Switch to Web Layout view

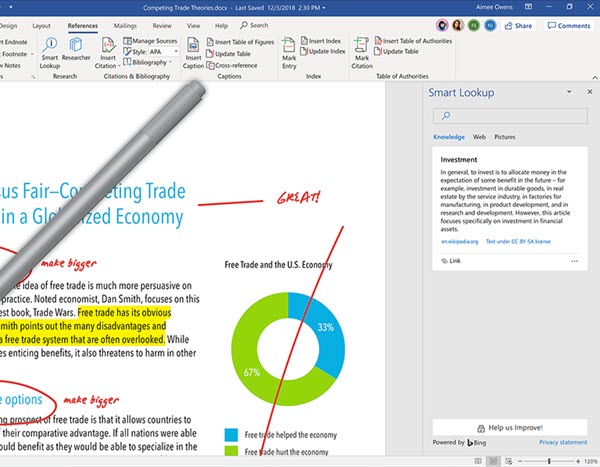tap(509, 461)
